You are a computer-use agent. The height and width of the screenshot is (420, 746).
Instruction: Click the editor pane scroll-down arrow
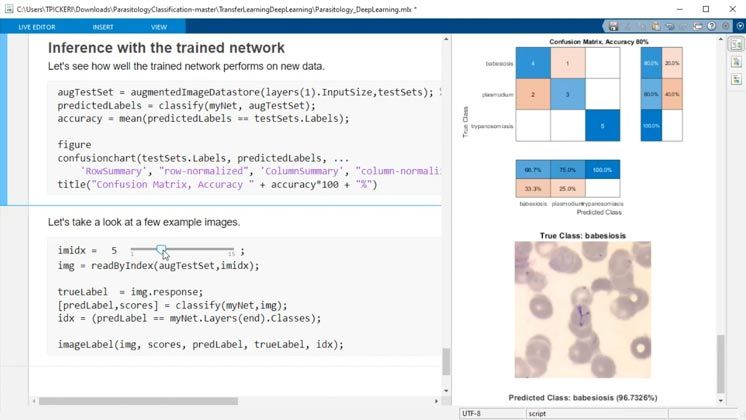446,391
